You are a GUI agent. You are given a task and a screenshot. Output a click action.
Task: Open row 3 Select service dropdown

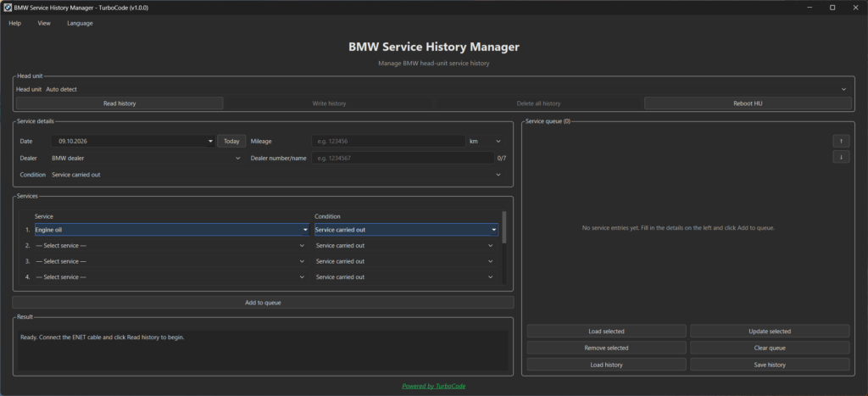tap(170, 261)
